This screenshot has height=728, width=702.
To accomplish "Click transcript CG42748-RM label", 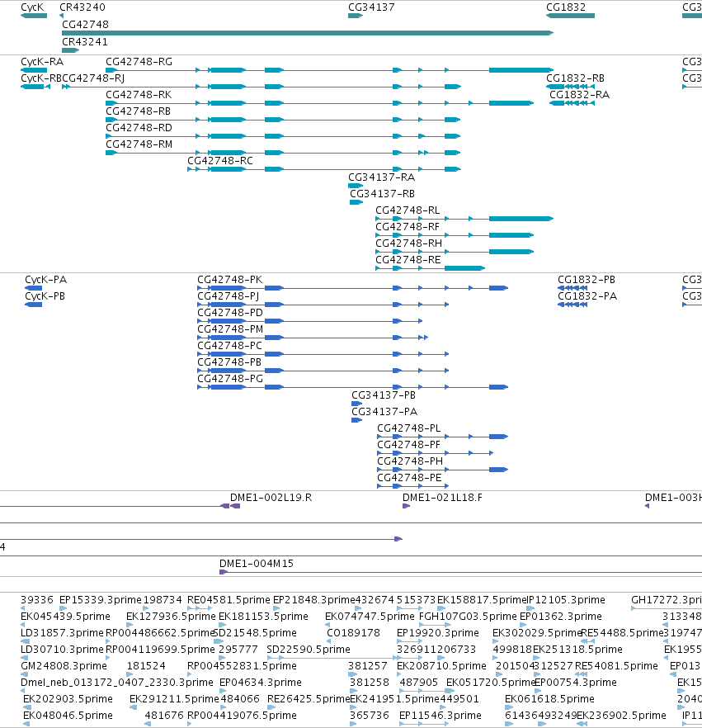I will pyautogui.click(x=139, y=144).
